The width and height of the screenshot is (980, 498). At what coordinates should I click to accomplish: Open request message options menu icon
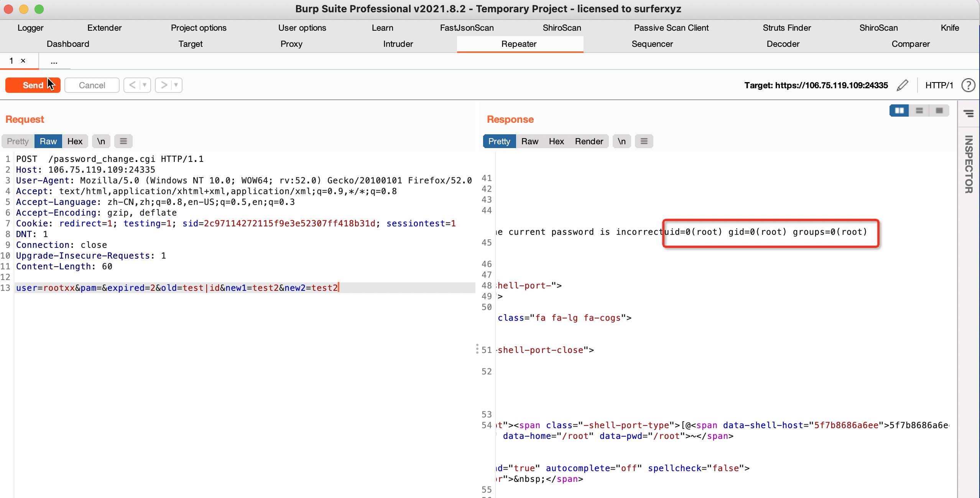pyautogui.click(x=123, y=141)
